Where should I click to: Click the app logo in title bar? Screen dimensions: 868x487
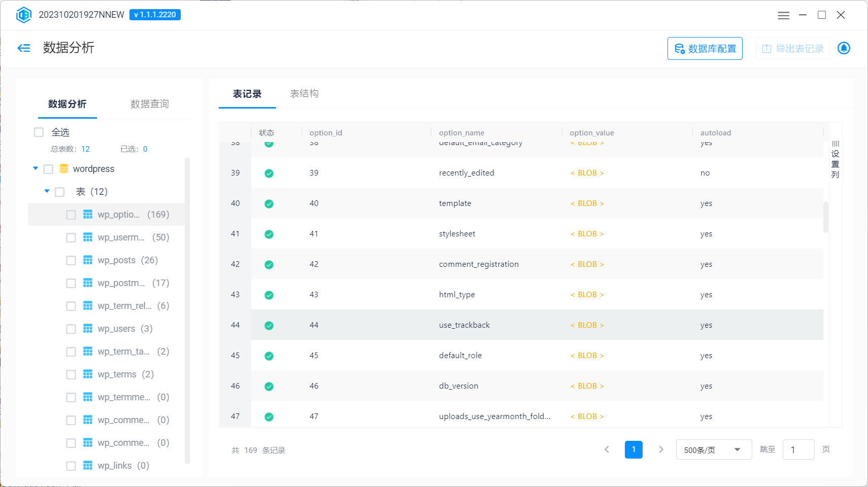click(24, 15)
